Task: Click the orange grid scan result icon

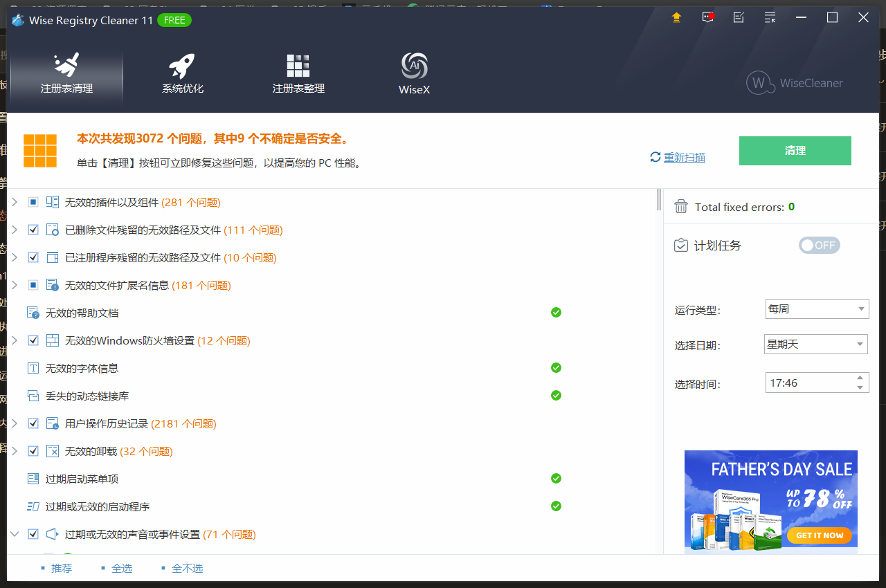Action: (x=39, y=150)
